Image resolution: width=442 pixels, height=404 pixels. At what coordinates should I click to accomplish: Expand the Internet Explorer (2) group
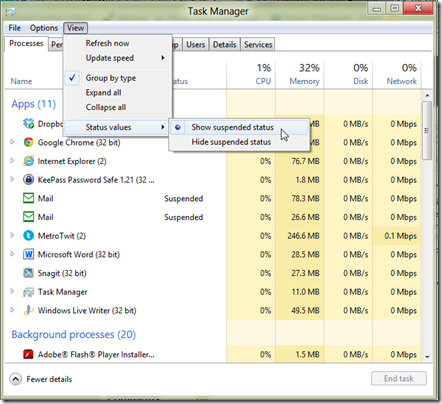pyautogui.click(x=12, y=161)
